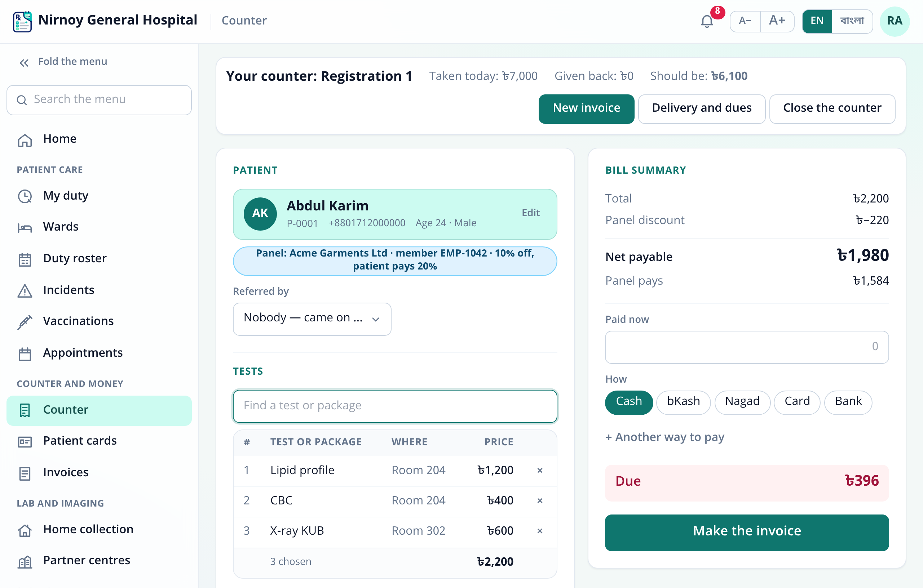Click the Partner centres building icon
This screenshot has height=588, width=923.
pyautogui.click(x=25, y=562)
